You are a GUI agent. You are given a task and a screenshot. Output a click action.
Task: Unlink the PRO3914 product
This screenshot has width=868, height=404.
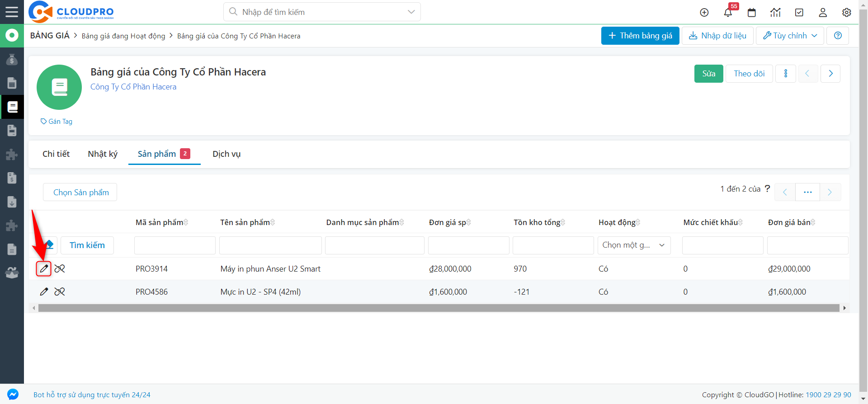(x=60, y=269)
